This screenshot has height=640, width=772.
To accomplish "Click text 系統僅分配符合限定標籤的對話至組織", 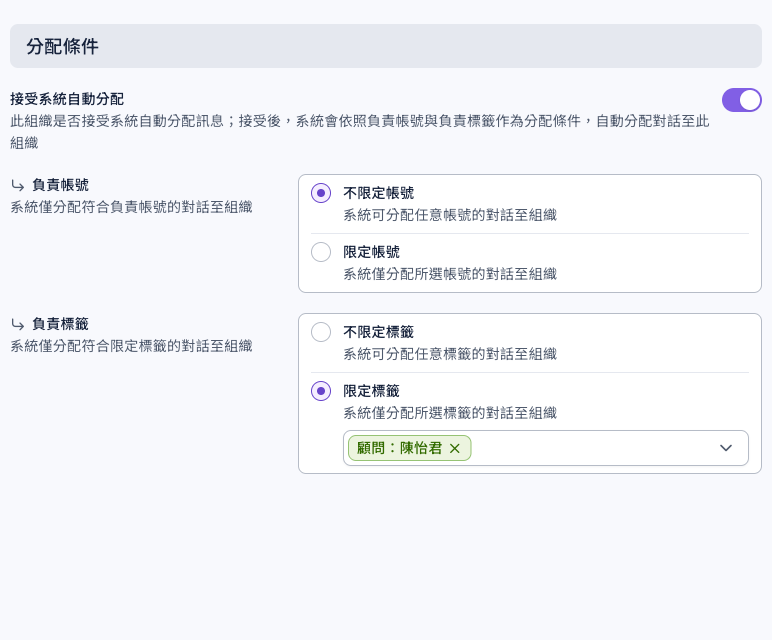I will tap(131, 346).
